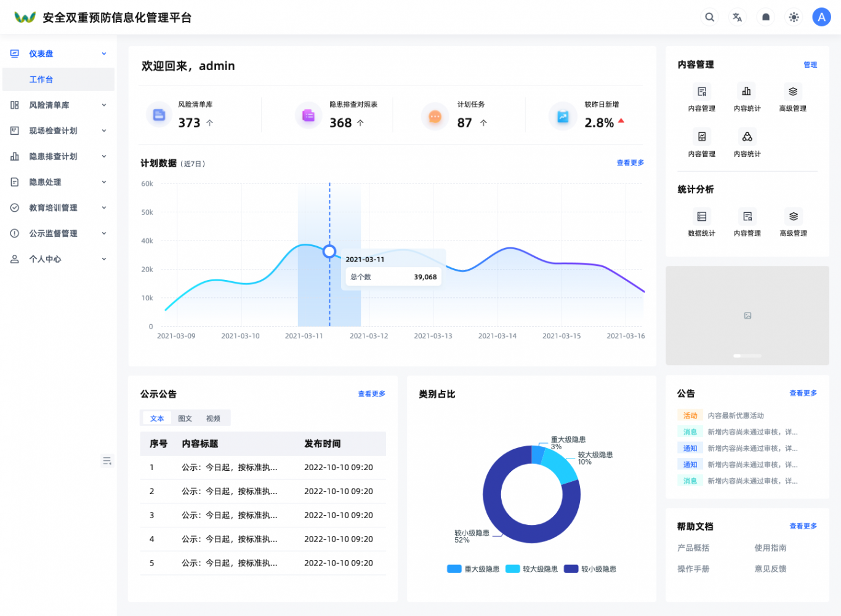Expand the 个人中心 chevron

(104, 259)
